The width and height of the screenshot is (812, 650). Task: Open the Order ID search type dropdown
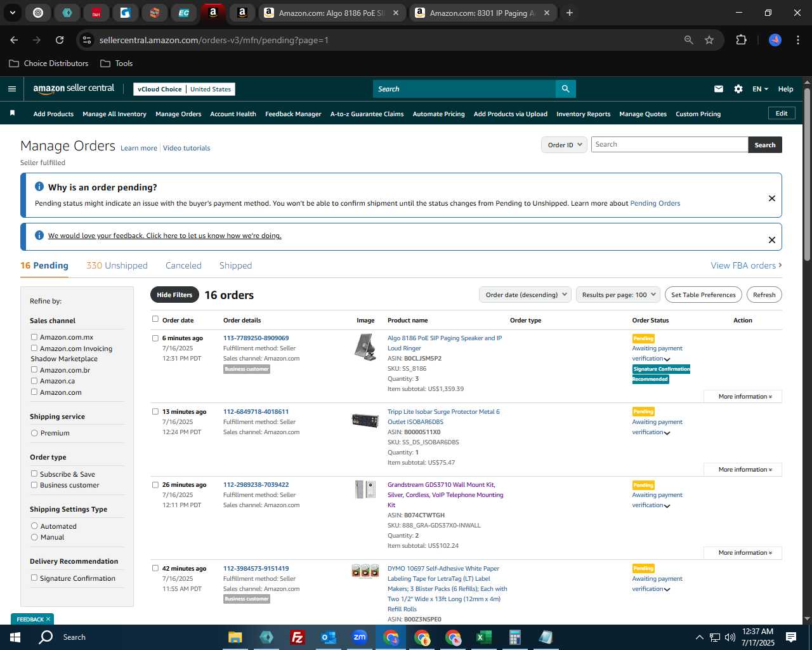tap(565, 145)
